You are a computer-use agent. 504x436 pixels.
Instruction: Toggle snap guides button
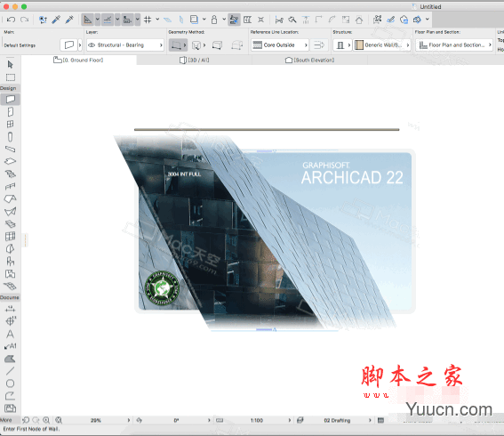coord(108,20)
